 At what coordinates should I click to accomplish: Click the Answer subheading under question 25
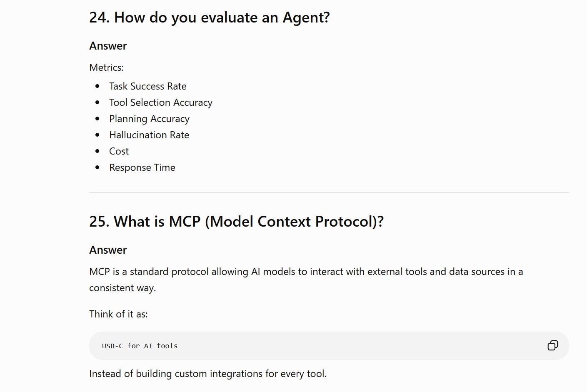[108, 250]
